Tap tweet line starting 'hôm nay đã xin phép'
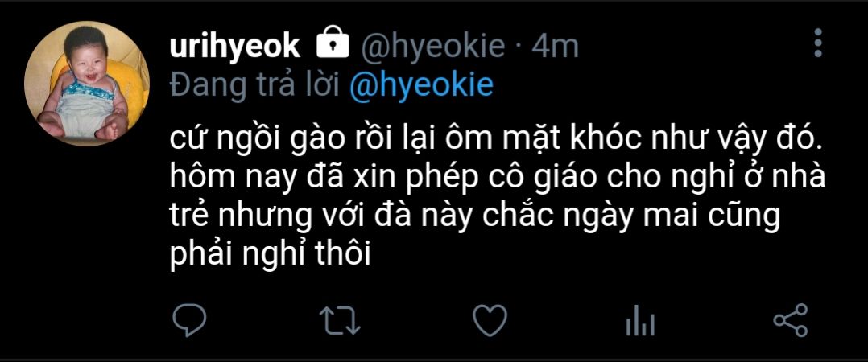This screenshot has height=362, width=868. click(497, 178)
